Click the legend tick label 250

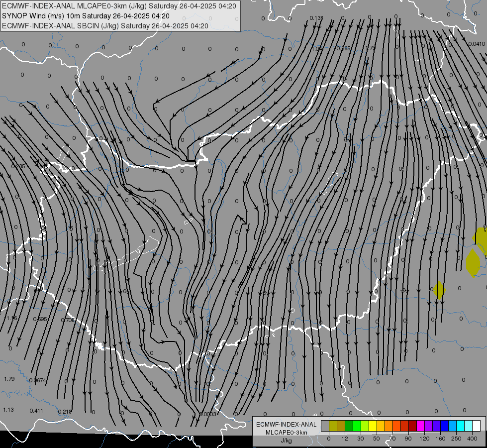pos(456,439)
